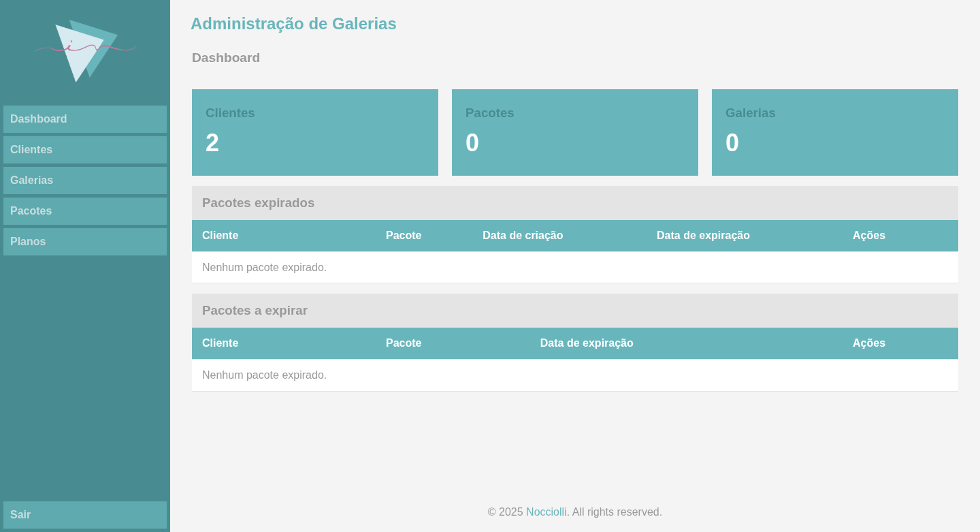
Task: Log out with the Sair button
Action: point(85,515)
